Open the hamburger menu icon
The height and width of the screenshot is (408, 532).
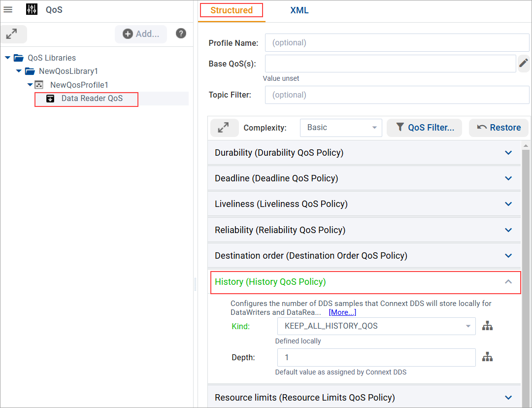point(8,9)
